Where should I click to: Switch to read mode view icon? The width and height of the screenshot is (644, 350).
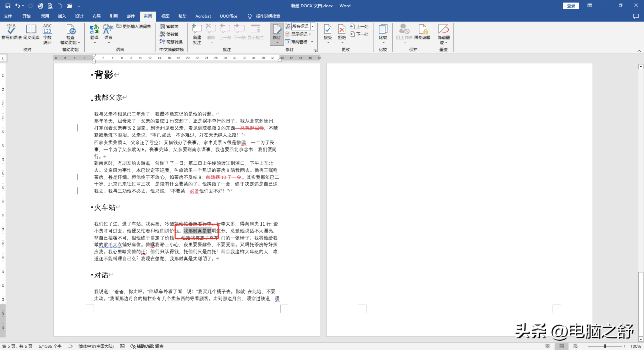point(547,346)
